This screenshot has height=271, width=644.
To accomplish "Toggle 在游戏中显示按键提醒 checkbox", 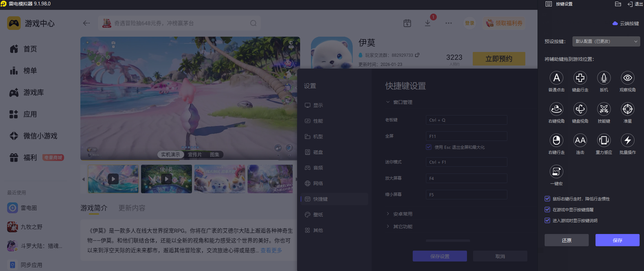I will tap(547, 210).
